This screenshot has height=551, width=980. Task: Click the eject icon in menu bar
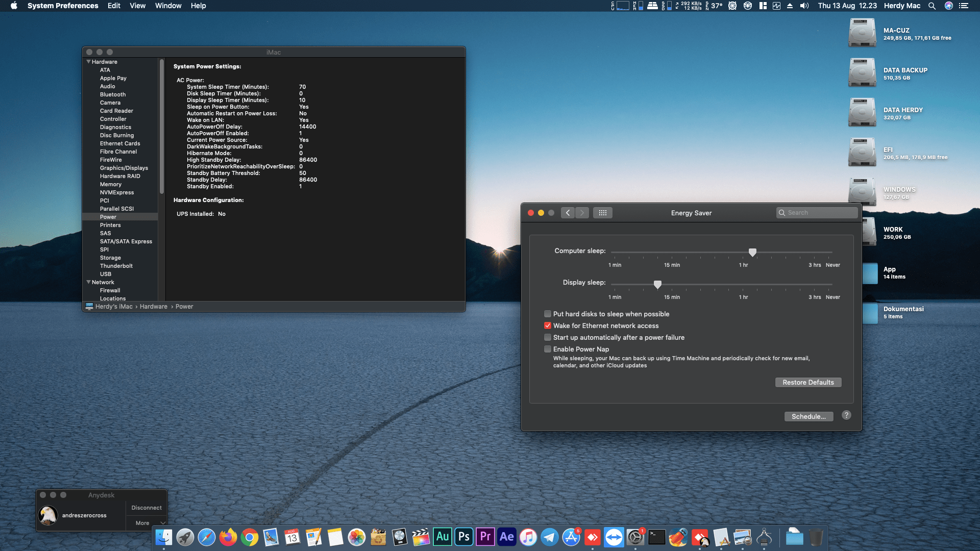click(x=790, y=6)
